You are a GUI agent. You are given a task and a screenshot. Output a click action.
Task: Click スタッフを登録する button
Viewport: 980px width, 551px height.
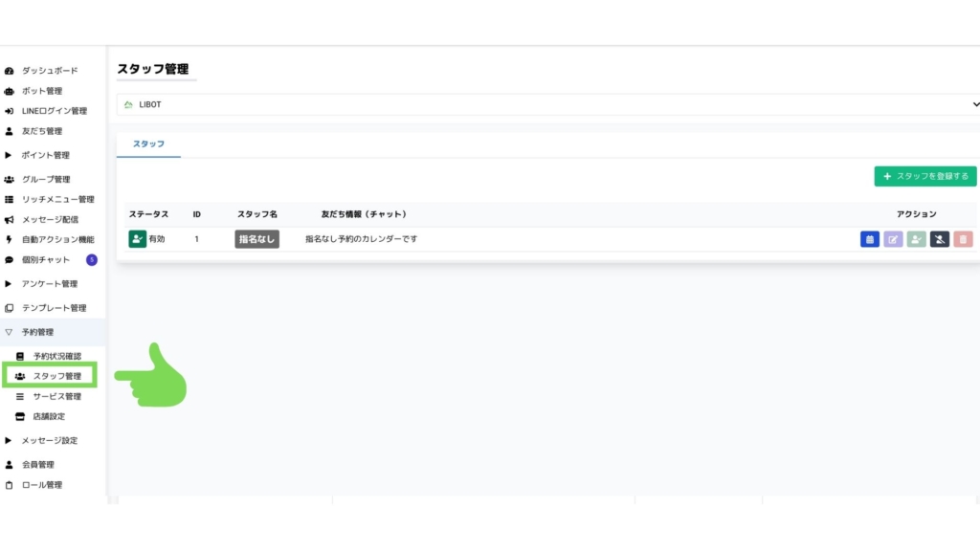pyautogui.click(x=924, y=176)
